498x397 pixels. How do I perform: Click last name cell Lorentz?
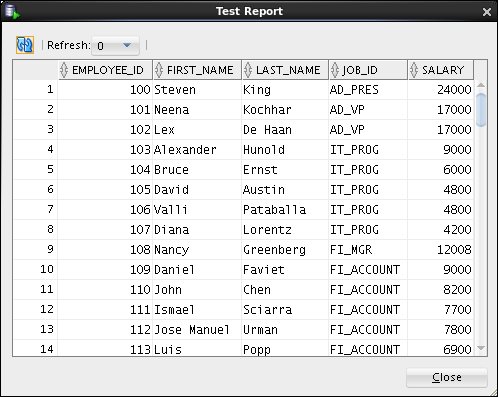(x=285, y=230)
